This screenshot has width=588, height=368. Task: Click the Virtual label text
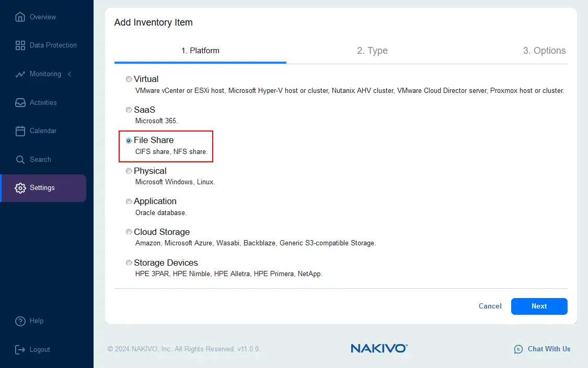(146, 79)
